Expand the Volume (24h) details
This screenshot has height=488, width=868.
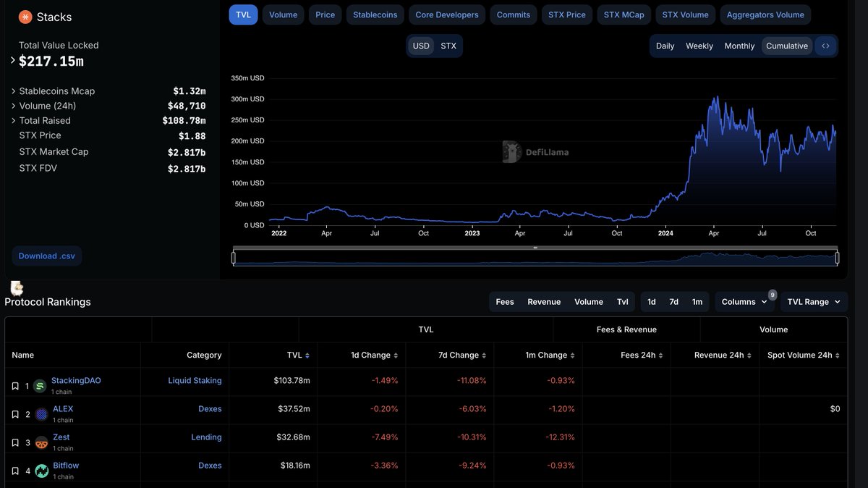click(13, 106)
